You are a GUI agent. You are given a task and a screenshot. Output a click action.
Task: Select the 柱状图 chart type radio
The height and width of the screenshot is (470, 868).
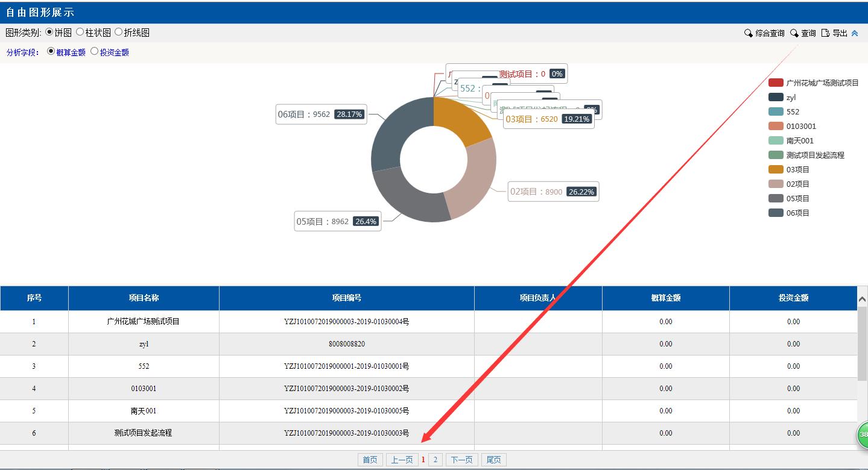[80, 32]
